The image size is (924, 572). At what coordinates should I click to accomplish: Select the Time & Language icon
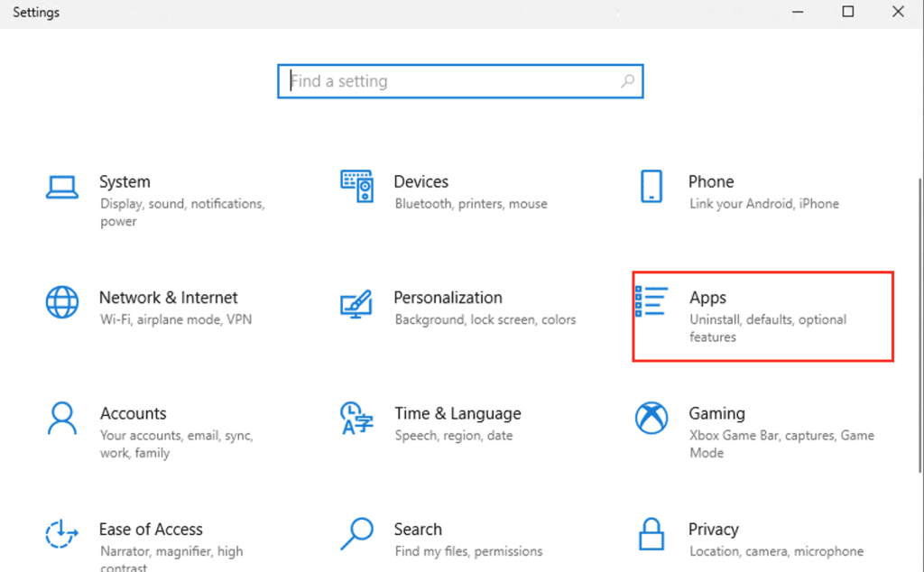point(356,419)
